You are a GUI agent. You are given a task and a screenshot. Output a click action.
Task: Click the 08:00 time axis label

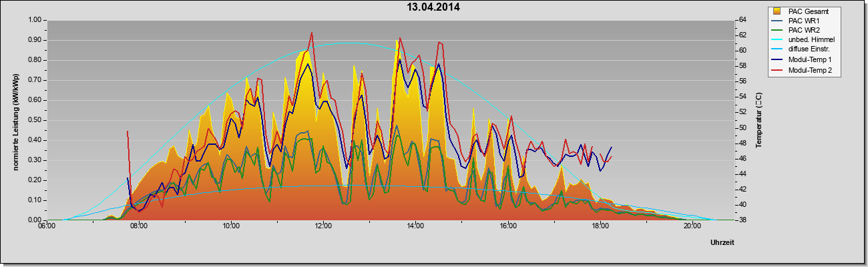[138, 226]
